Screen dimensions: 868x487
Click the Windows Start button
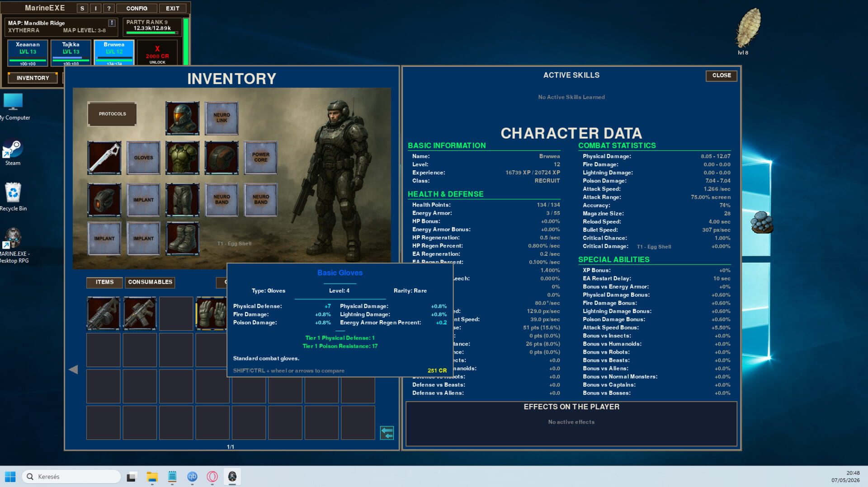point(10,477)
